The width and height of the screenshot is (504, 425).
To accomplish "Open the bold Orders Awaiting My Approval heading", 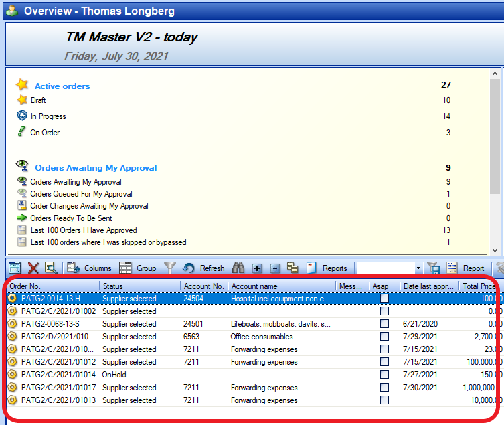I will pos(96,168).
